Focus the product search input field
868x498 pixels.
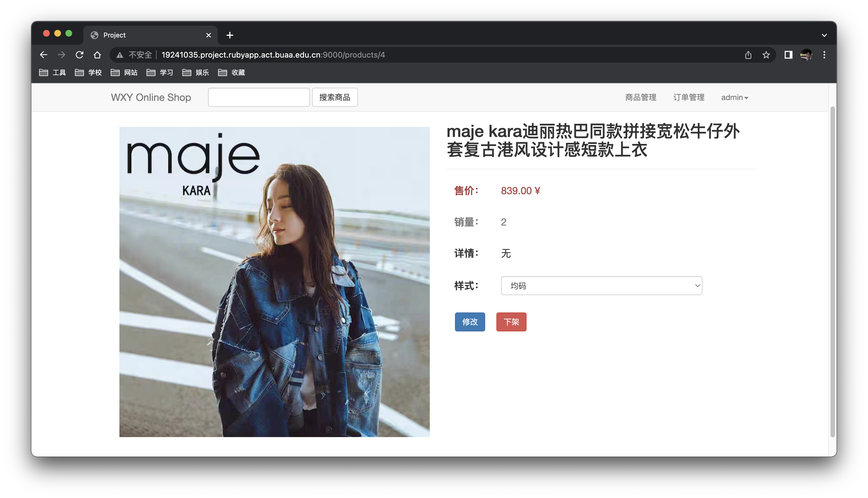click(259, 98)
